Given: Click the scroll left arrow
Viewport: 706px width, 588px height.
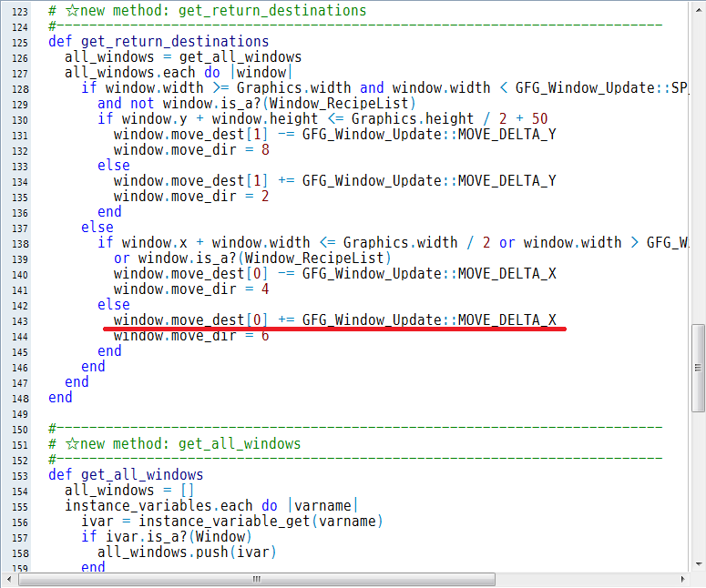Looking at the screenshot, I should [9, 579].
